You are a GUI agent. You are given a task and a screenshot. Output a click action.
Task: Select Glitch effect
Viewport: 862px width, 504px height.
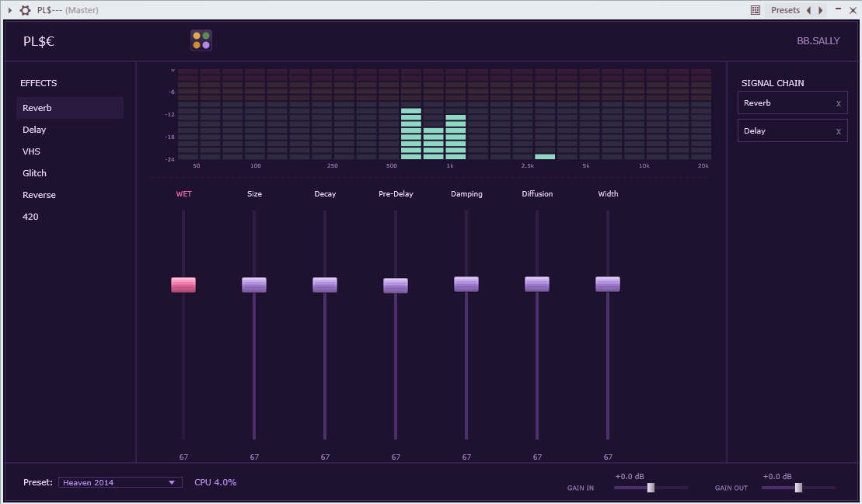(x=70, y=173)
